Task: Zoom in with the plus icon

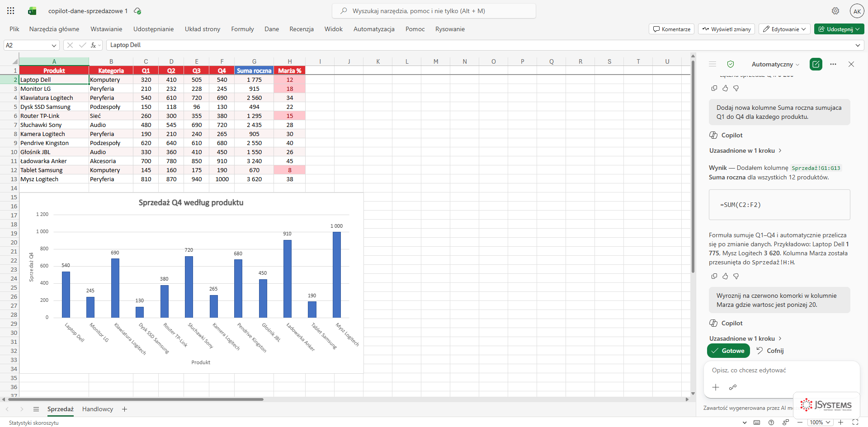Action: pyautogui.click(x=841, y=422)
